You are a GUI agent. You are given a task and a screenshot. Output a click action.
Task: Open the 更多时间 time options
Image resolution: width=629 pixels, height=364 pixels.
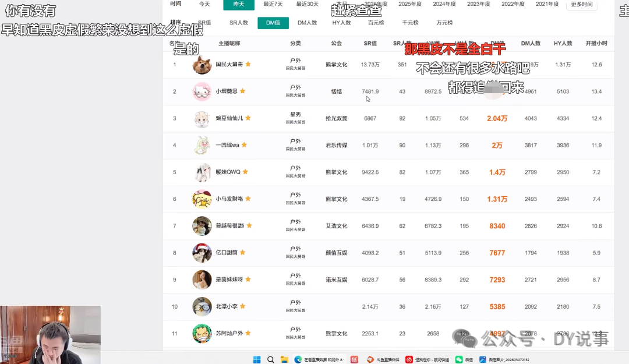[x=582, y=5]
